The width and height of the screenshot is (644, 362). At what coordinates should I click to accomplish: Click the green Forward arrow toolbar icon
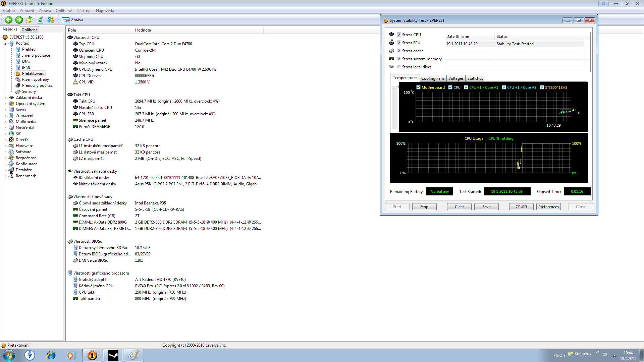point(19,20)
